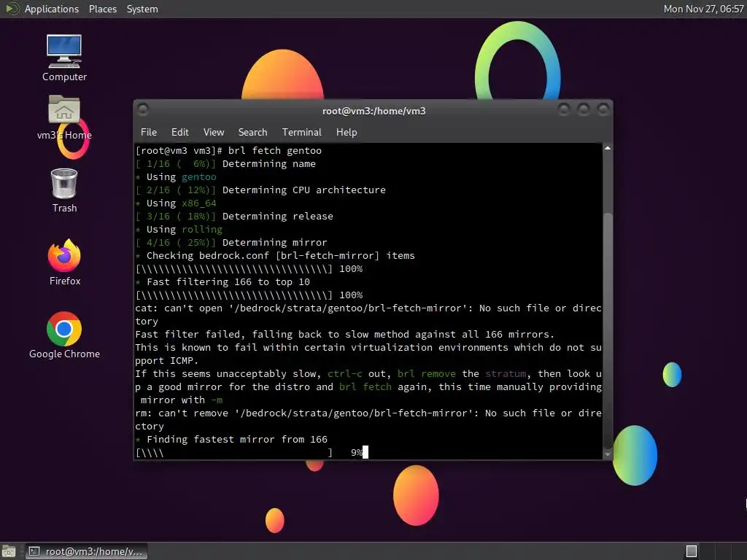Click the 'x86_64' text in terminal
Image resolution: width=747 pixels, height=560 pixels.
[x=199, y=203]
